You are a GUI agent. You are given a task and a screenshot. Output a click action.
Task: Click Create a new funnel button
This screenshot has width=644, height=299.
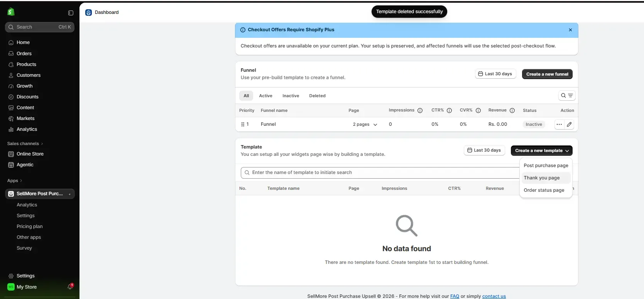[547, 74]
